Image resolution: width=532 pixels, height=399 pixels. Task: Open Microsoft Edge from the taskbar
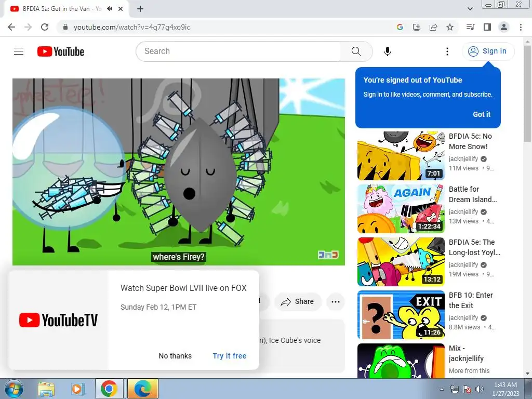pos(142,389)
